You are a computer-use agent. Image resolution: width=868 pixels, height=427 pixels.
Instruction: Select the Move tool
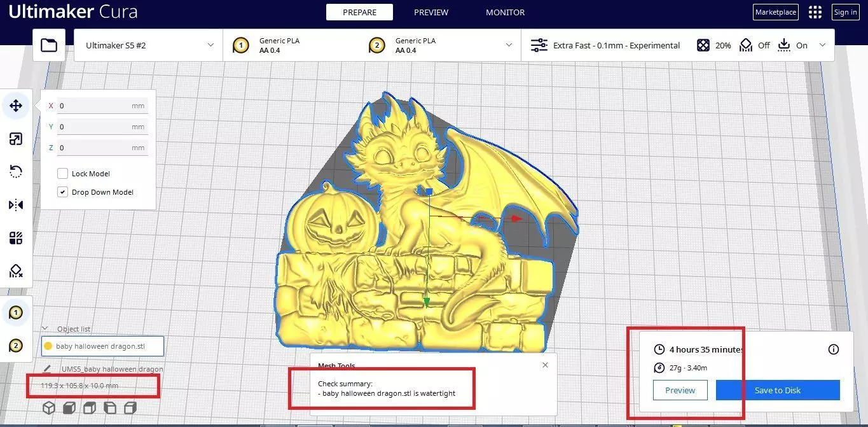click(x=16, y=106)
